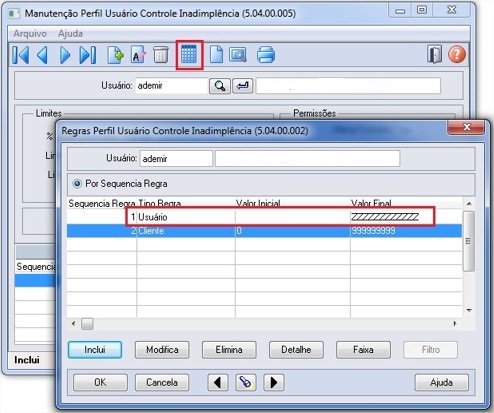The image size is (494, 413).
Task: Click the modify record icon with letter A
Action: tap(138, 55)
